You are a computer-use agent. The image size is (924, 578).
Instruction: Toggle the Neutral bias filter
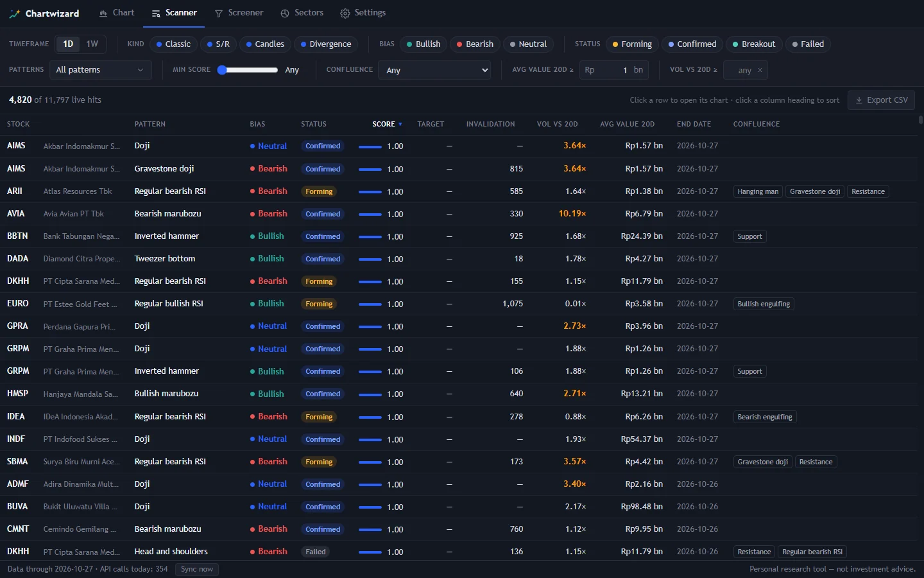528,44
